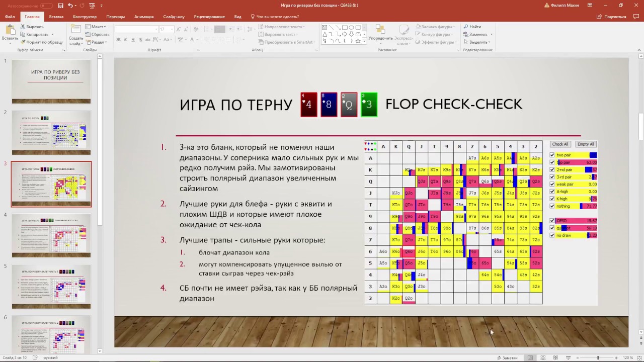The height and width of the screenshot is (362, 644).
Task: Open the Макет layout dropdown
Action: [96, 27]
